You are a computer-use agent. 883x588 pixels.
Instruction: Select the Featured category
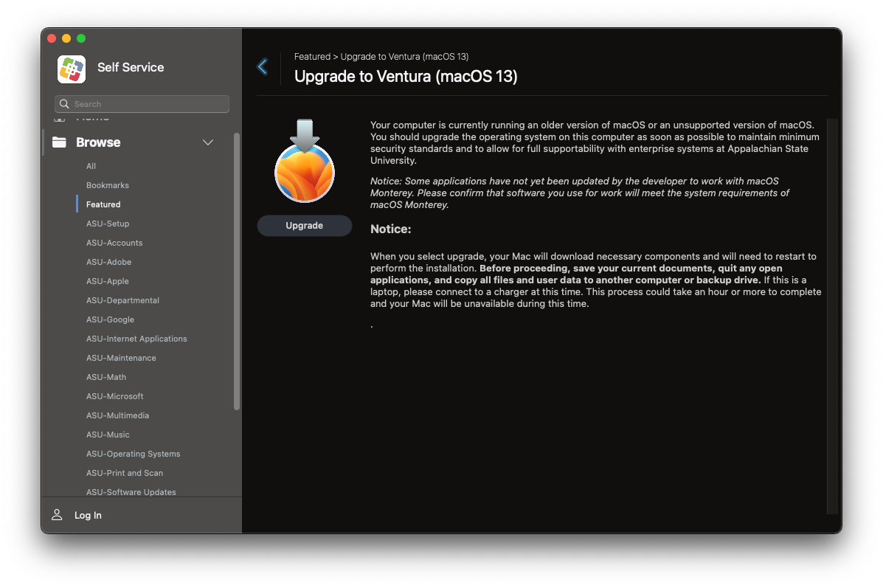coord(103,204)
